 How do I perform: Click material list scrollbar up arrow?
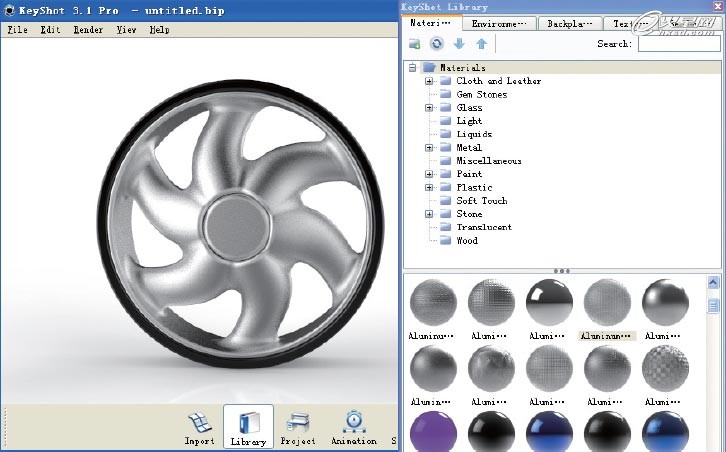713,282
